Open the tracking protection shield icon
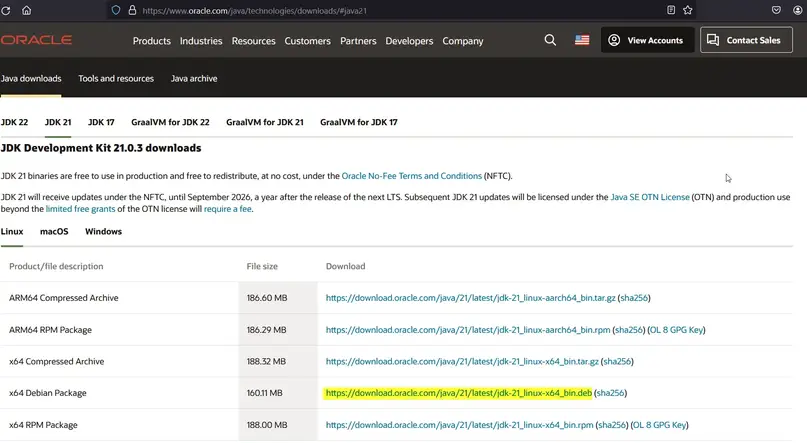The width and height of the screenshot is (807, 443). [x=116, y=10]
